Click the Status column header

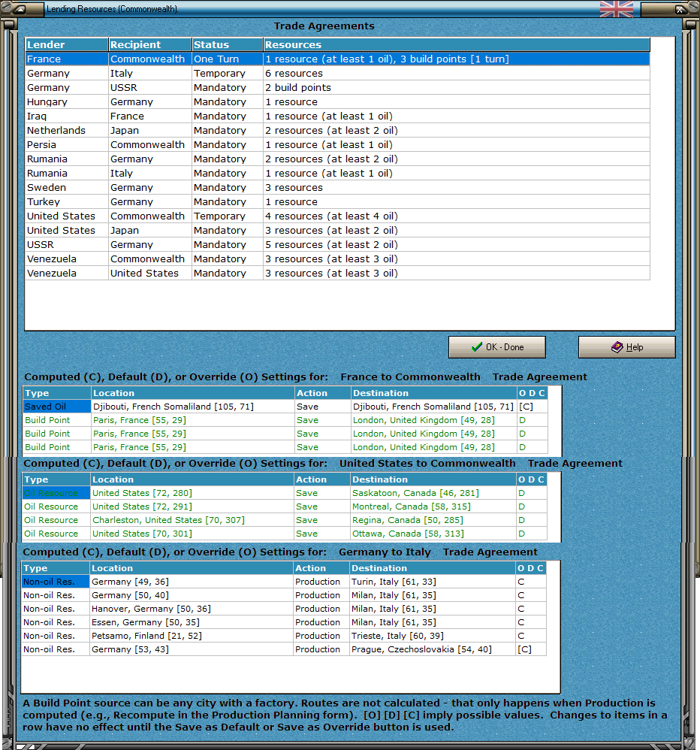tap(228, 44)
